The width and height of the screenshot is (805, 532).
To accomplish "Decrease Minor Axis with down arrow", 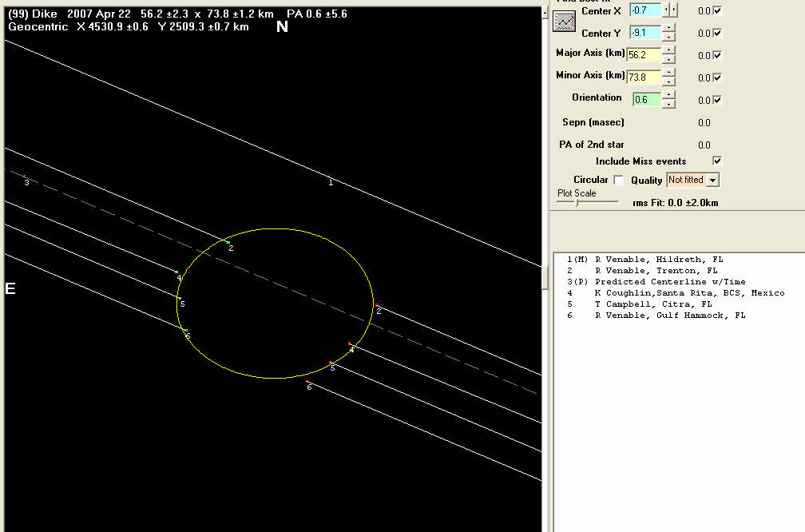I will (668, 81).
